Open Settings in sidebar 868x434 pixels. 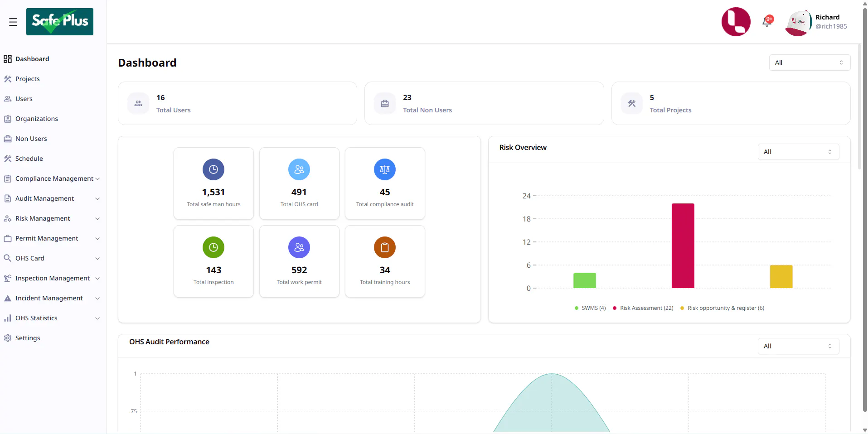tap(28, 338)
